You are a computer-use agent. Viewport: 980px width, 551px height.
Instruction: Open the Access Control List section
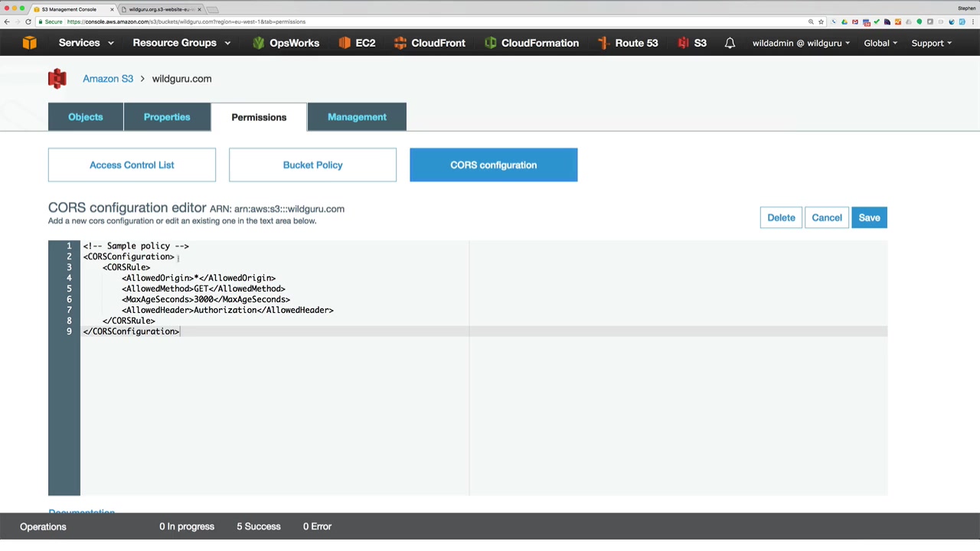pos(132,165)
